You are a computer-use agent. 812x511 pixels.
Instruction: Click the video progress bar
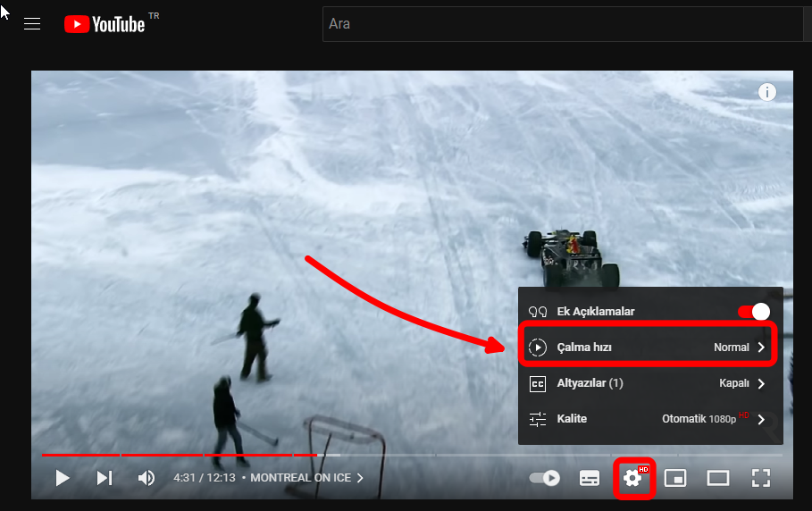[411, 455]
